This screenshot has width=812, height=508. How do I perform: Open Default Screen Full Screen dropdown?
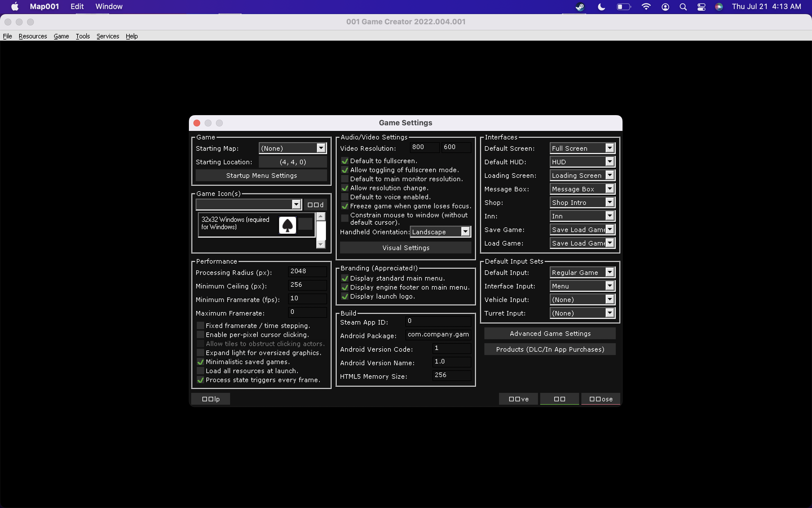pyautogui.click(x=582, y=148)
